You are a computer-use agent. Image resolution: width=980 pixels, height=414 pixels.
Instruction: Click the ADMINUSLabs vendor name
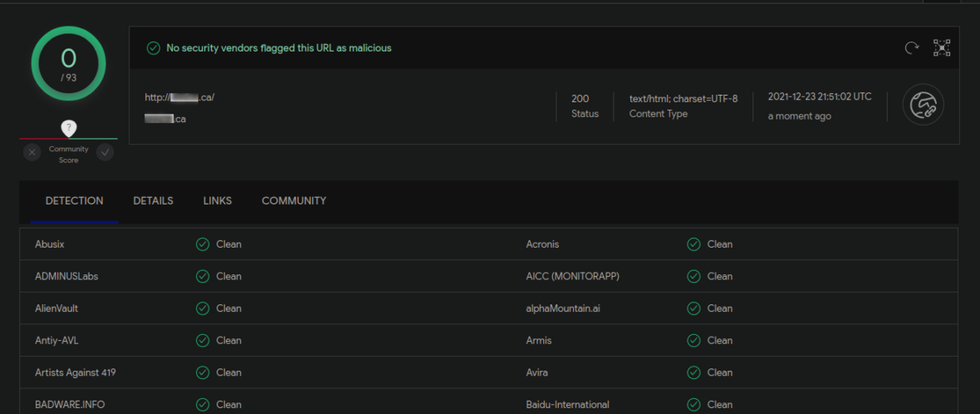(x=66, y=277)
